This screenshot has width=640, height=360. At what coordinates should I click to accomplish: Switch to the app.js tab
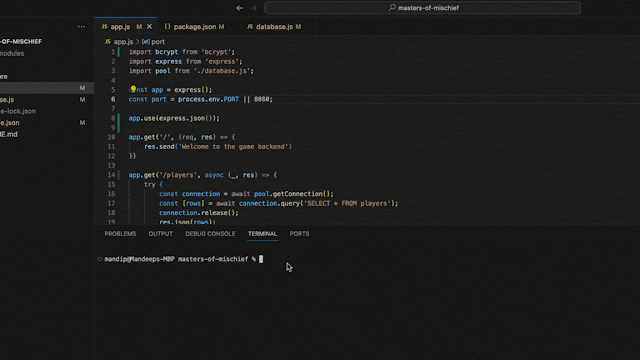[120, 27]
